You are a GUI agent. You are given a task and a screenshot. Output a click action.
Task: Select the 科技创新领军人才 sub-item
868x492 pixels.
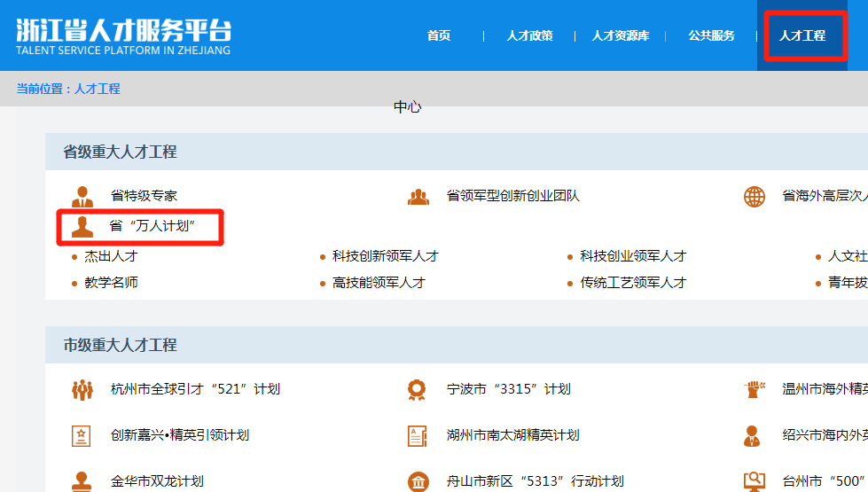pos(386,256)
